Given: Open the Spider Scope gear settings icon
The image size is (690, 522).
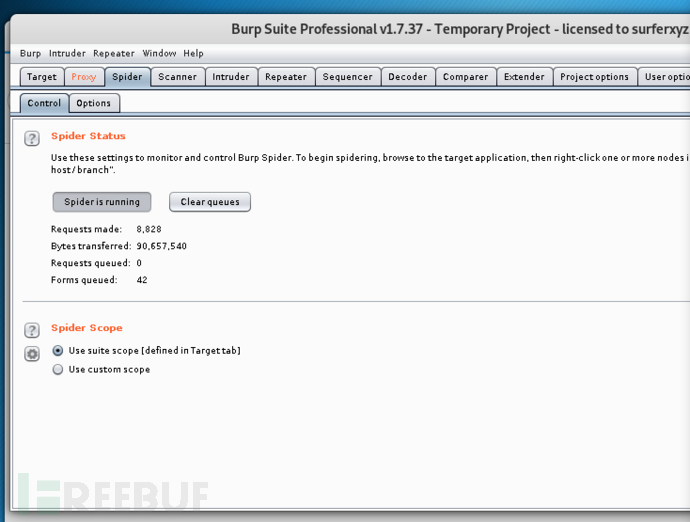Looking at the screenshot, I should click(32, 353).
